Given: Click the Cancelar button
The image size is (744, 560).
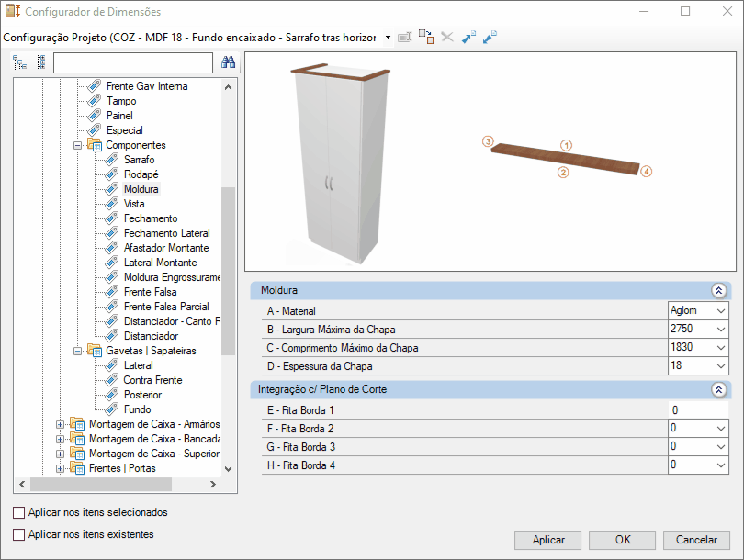Looking at the screenshot, I should click(x=696, y=540).
